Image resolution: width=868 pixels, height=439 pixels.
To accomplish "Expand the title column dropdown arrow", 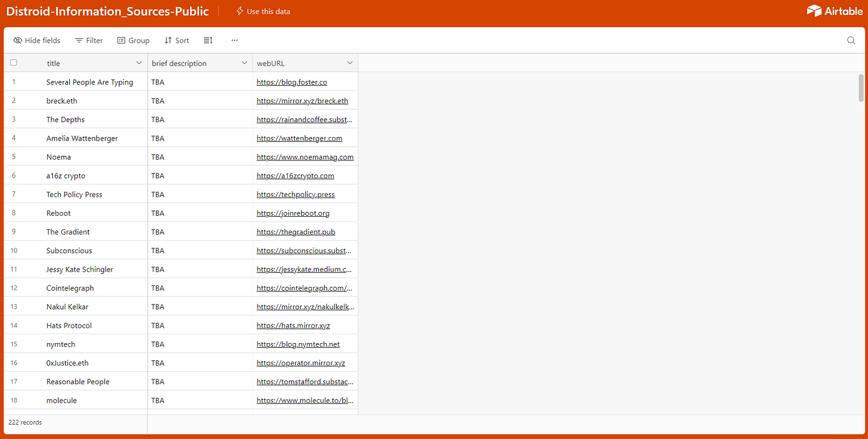I will 139,63.
